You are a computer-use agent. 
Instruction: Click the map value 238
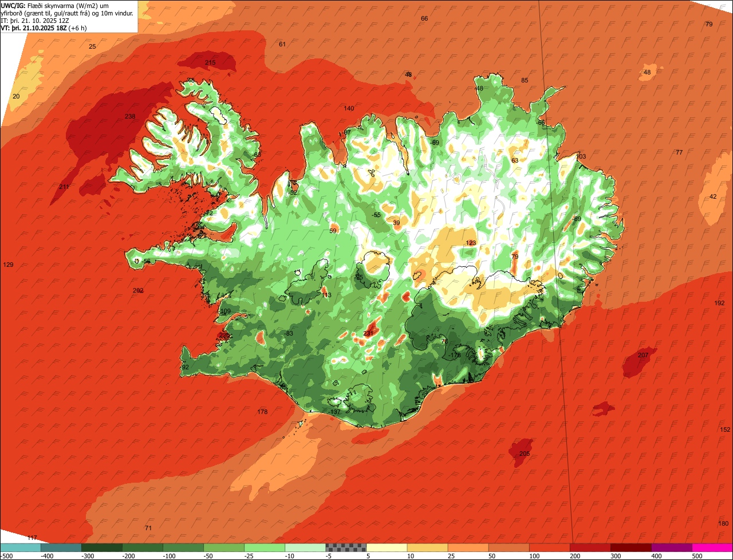tap(130, 117)
